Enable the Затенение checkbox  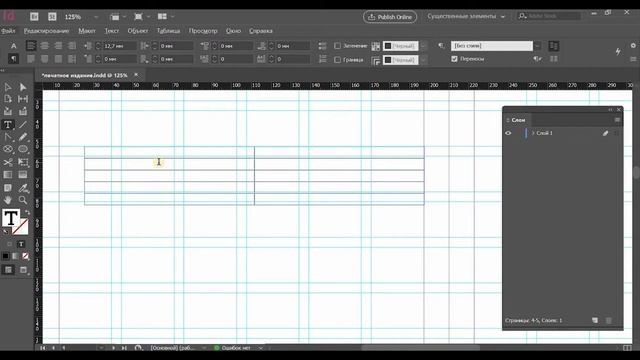click(x=337, y=46)
